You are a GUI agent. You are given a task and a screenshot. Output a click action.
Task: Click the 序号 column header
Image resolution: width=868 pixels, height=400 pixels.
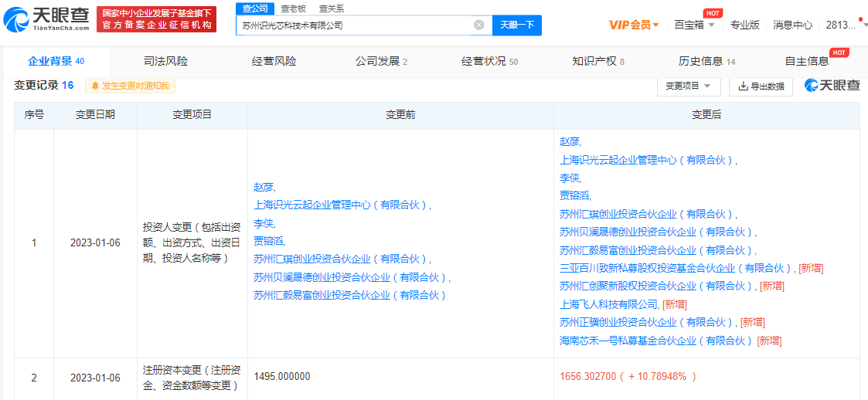tap(34, 114)
